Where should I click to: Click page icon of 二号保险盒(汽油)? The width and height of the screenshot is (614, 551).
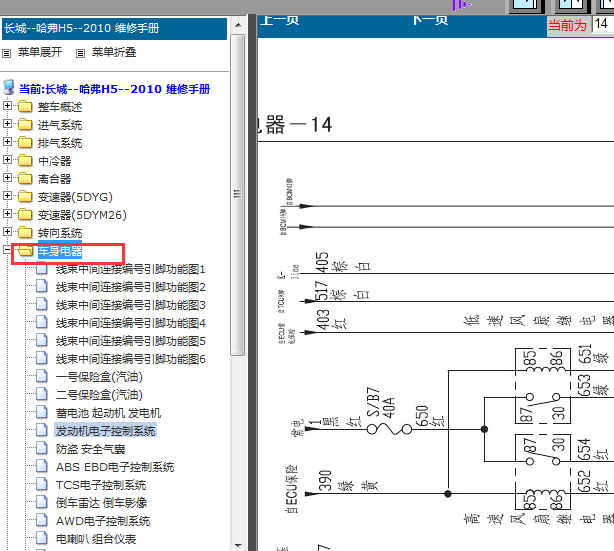coord(42,394)
